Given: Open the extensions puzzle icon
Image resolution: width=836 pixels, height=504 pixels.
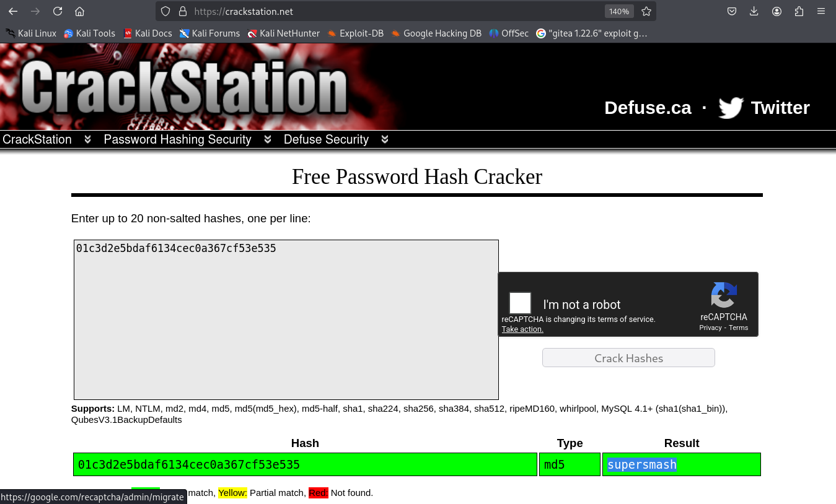Looking at the screenshot, I should [799, 11].
